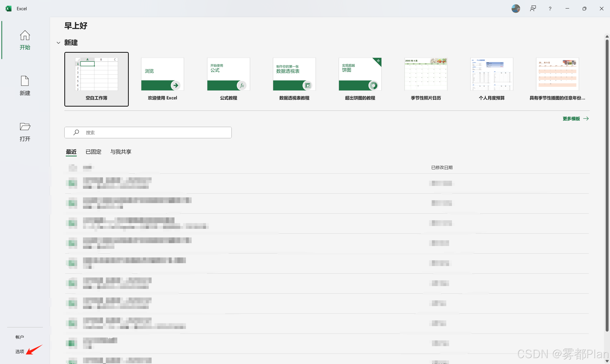Click the New (新建) document sidebar icon
The width and height of the screenshot is (610, 364).
25,81
